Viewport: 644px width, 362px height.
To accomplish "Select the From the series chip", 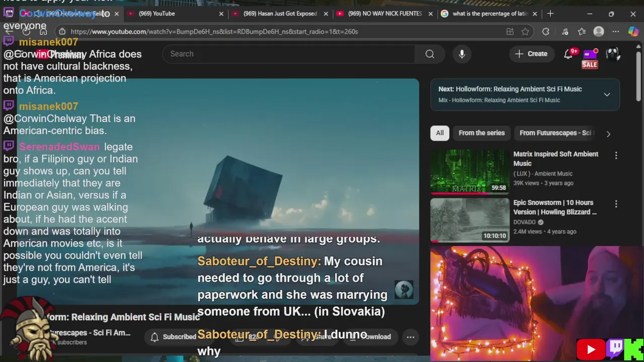I will point(481,133).
